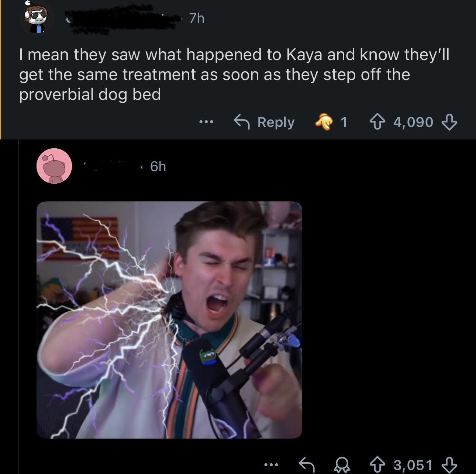Give an award to the image reply
476x474 pixels.
[342, 465]
